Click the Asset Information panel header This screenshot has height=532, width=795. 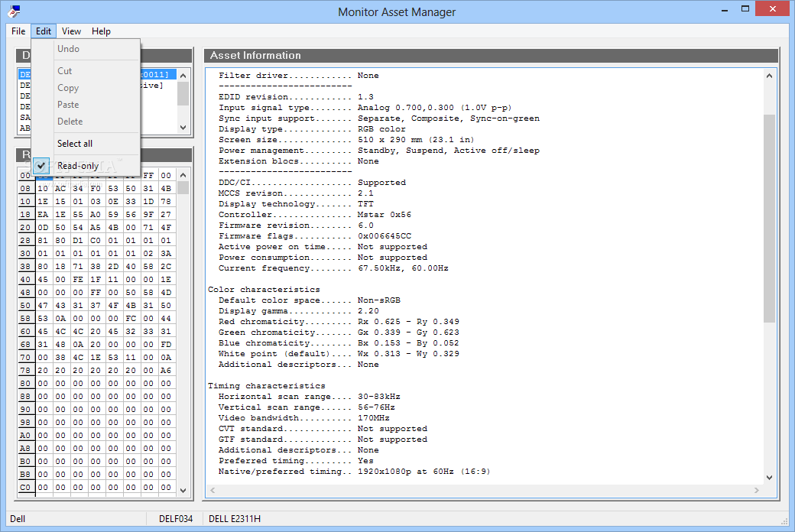click(x=491, y=55)
